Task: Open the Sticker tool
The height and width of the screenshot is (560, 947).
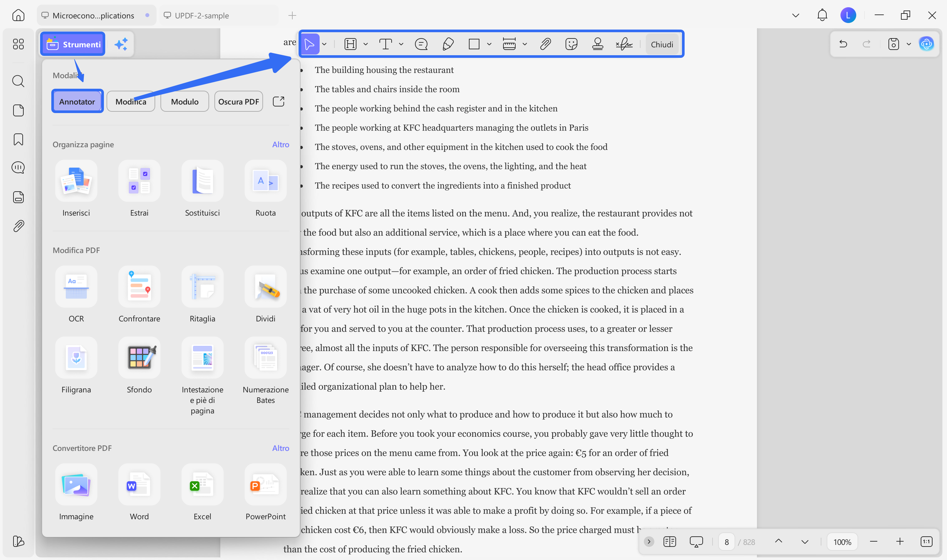Action: 571,44
